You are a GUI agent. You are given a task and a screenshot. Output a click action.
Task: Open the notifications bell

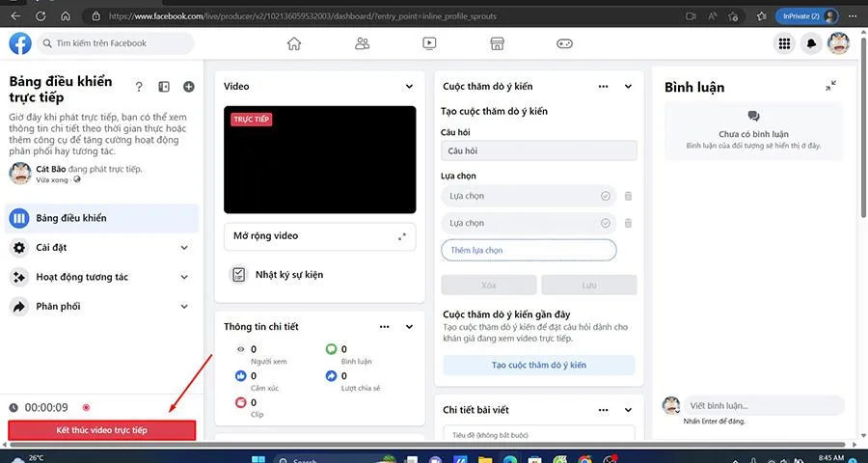point(811,43)
